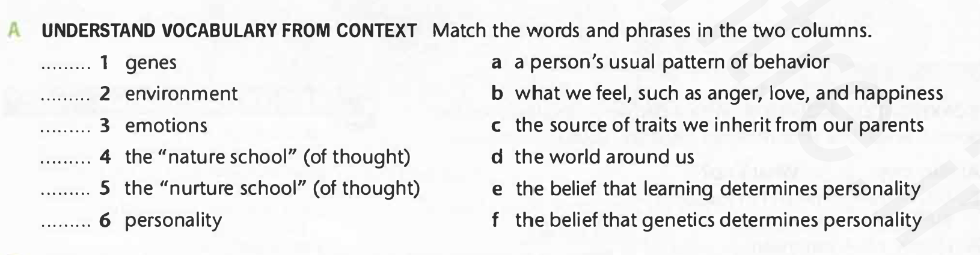
Task: Click the blank before 4 nature school
Action: [x=65, y=162]
